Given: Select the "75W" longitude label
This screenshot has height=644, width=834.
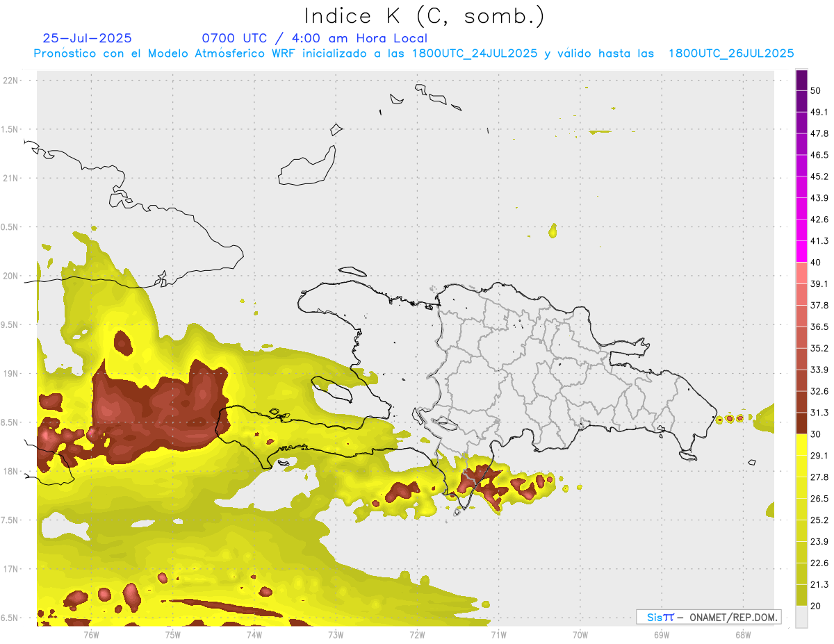Looking at the screenshot, I should click(x=172, y=634).
